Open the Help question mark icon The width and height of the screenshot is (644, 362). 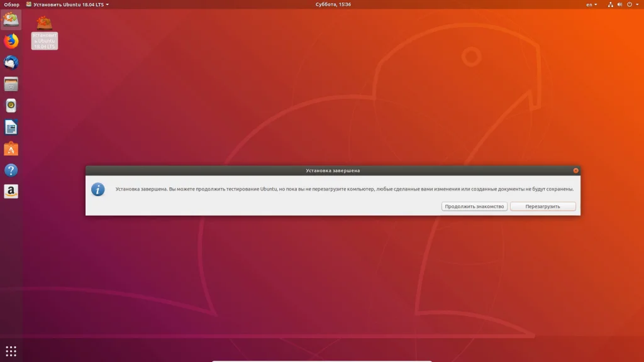[x=11, y=170]
